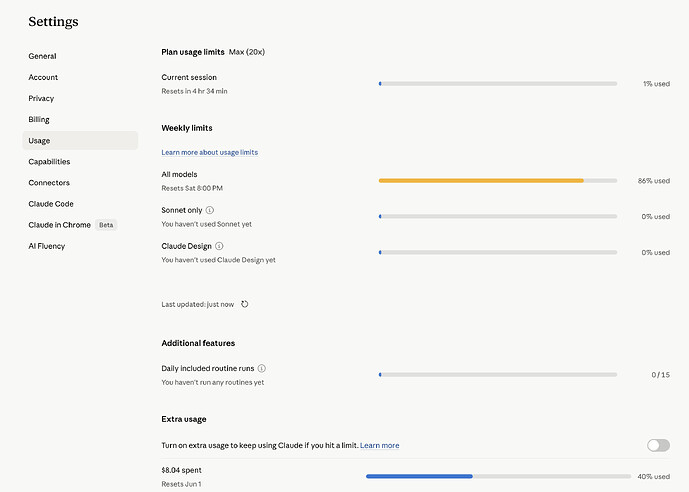The height and width of the screenshot is (492, 689).
Task: Click the Resets in 4 hr 34 min text
Action: click(x=194, y=91)
